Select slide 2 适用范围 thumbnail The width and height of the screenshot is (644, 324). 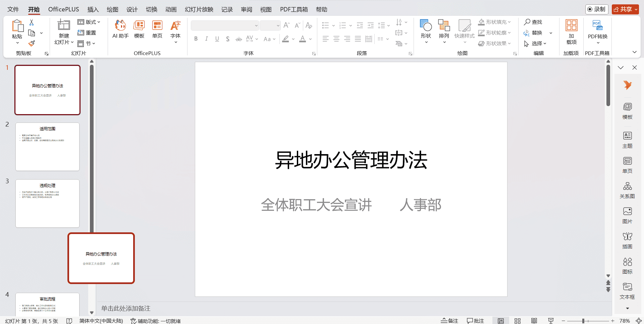[47, 147]
